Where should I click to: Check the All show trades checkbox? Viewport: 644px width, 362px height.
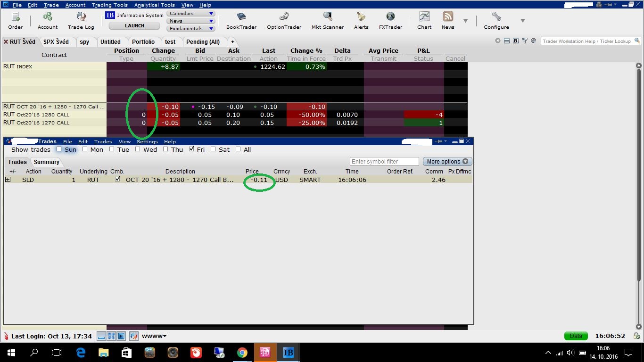(x=238, y=149)
